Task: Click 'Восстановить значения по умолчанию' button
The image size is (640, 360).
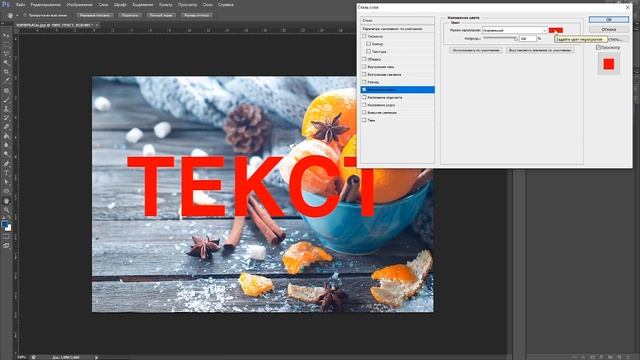Action: coord(540,50)
